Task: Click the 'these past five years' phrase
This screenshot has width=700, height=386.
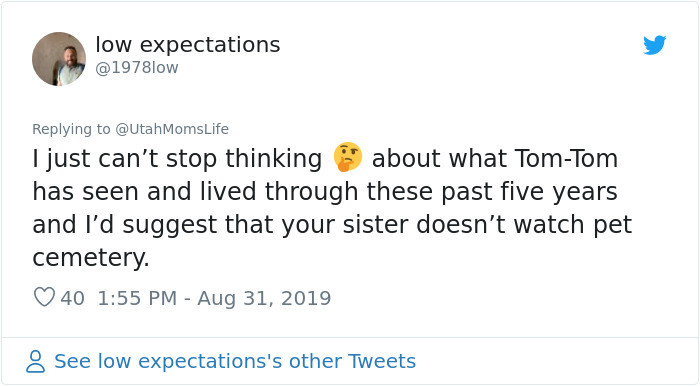Action: pyautogui.click(x=492, y=191)
